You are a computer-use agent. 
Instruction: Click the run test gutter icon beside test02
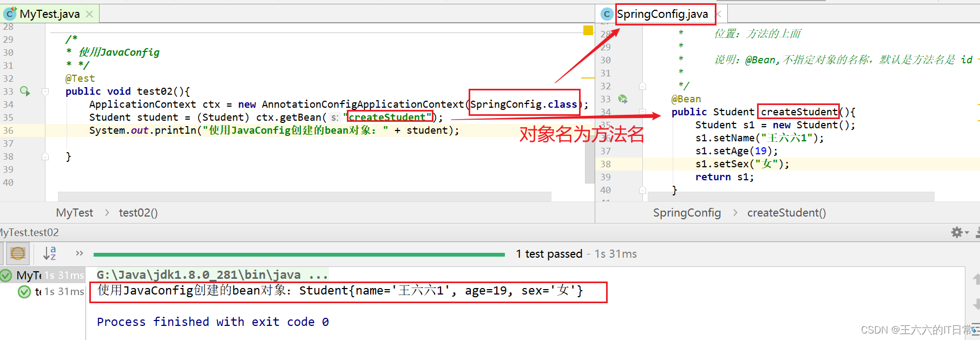[x=25, y=91]
